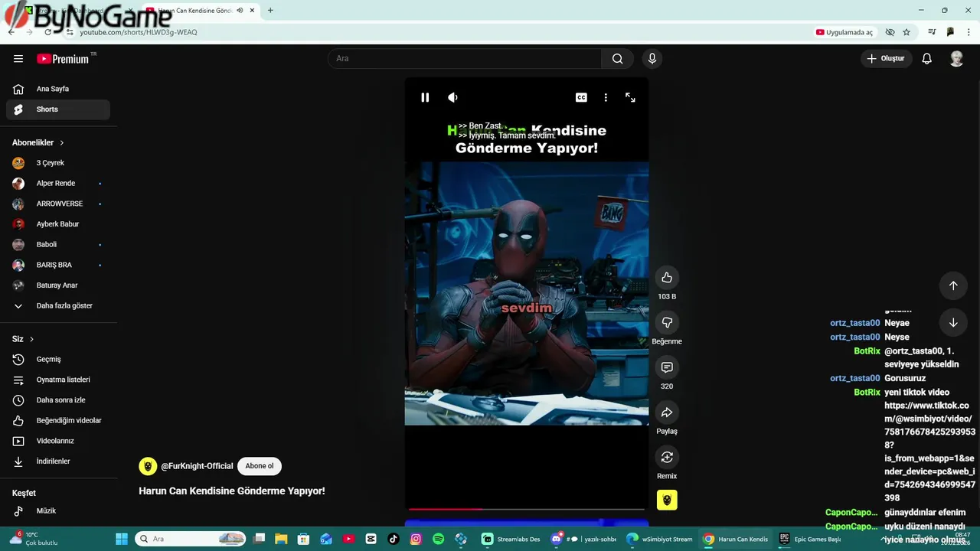This screenshot has height=551, width=980.
Task: Start voice search with microphone
Action: tap(652, 59)
